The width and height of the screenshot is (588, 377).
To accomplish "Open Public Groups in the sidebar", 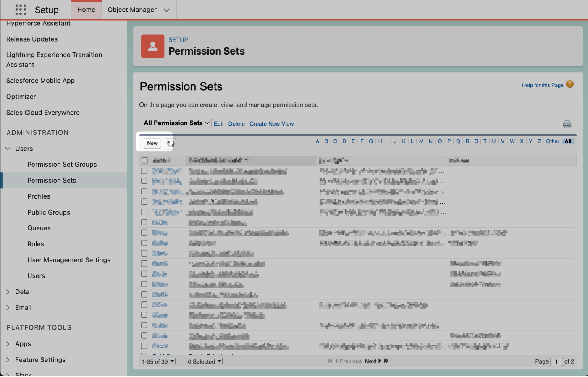I will pos(49,212).
